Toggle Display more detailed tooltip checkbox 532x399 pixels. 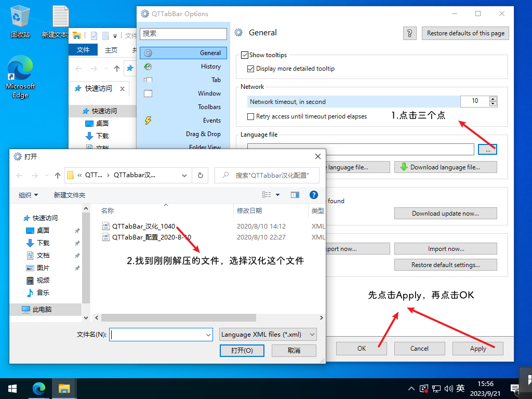[251, 69]
